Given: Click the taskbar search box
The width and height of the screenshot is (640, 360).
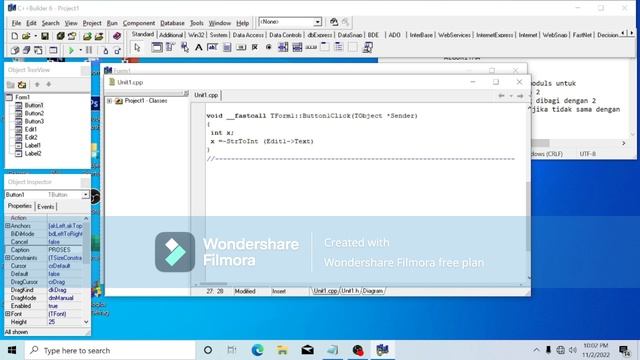Looking at the screenshot, I should coord(110,350).
